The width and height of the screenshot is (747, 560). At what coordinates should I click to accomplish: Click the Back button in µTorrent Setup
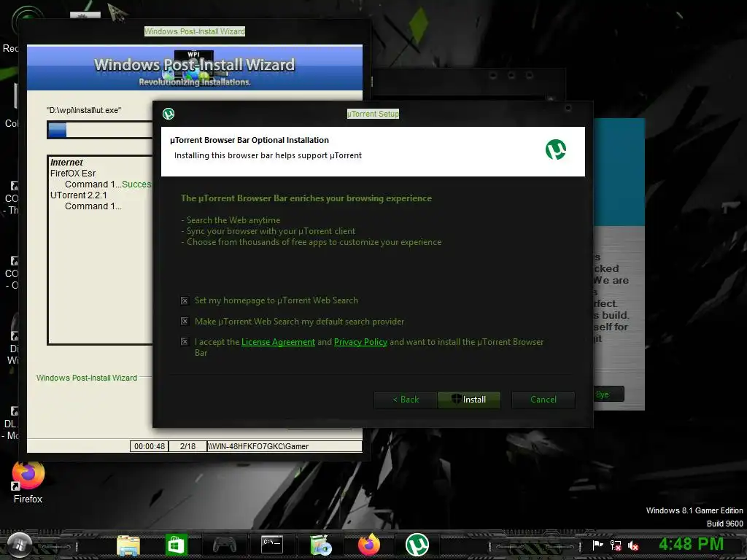pyautogui.click(x=406, y=400)
